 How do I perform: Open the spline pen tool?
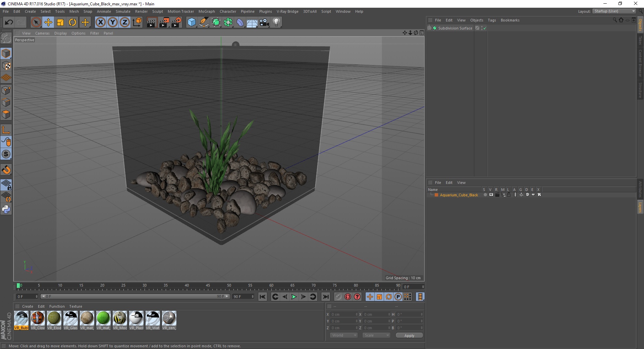(204, 22)
